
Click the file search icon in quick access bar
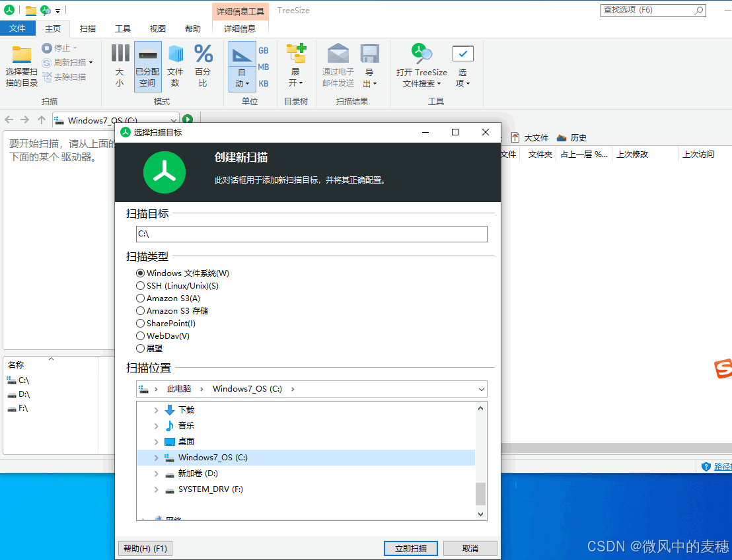[46, 11]
